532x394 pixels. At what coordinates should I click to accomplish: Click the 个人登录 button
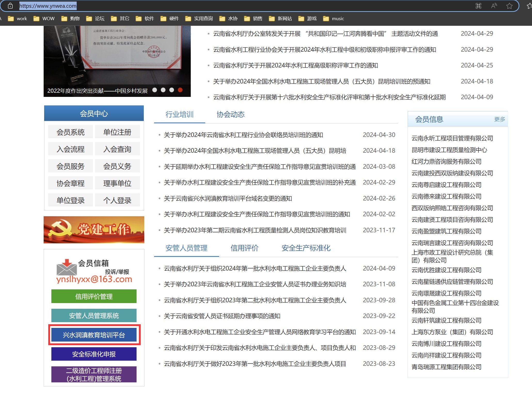[x=117, y=200]
